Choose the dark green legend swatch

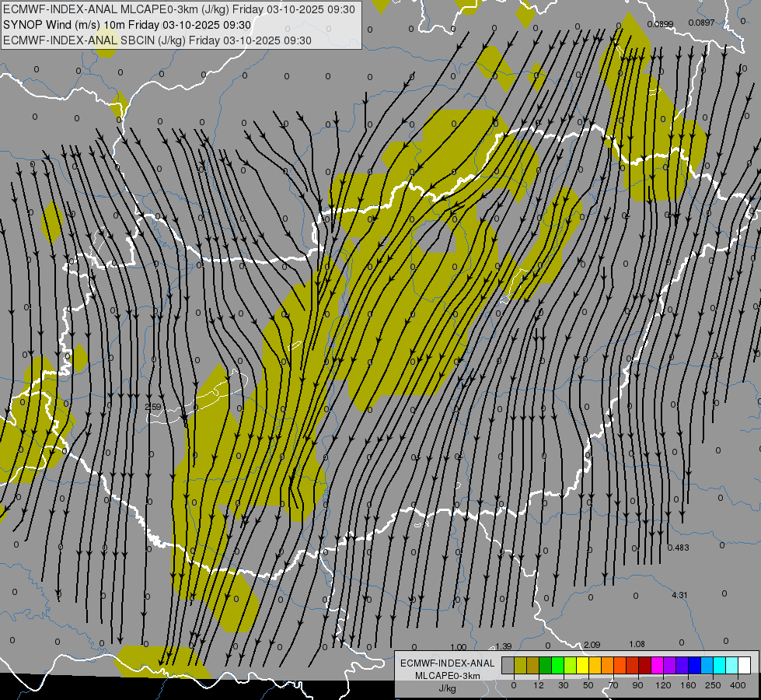545,665
